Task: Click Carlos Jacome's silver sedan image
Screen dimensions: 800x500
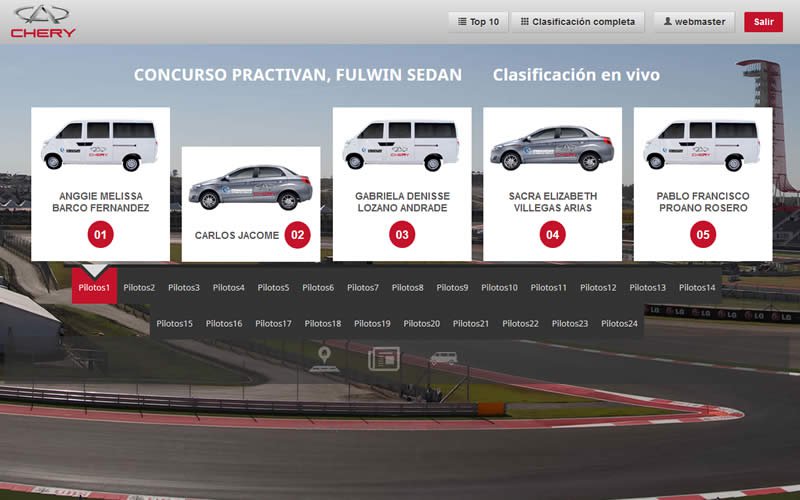Action: pyautogui.click(x=250, y=187)
